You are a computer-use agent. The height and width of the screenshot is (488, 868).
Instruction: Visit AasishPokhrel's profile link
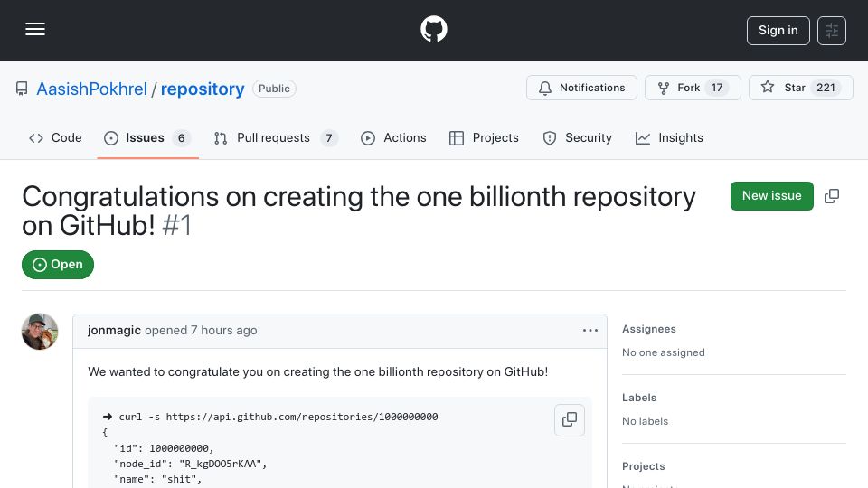[92, 89]
